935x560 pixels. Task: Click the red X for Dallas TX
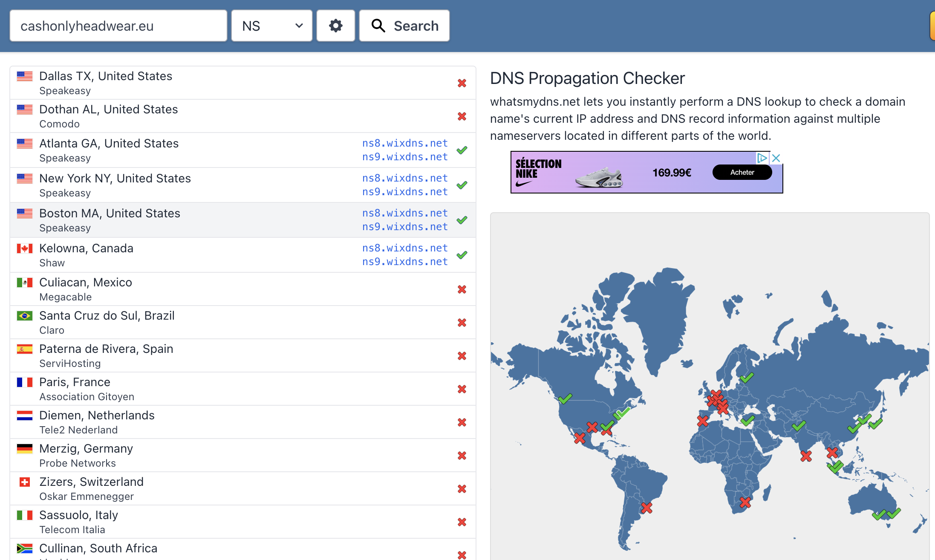[x=462, y=83]
